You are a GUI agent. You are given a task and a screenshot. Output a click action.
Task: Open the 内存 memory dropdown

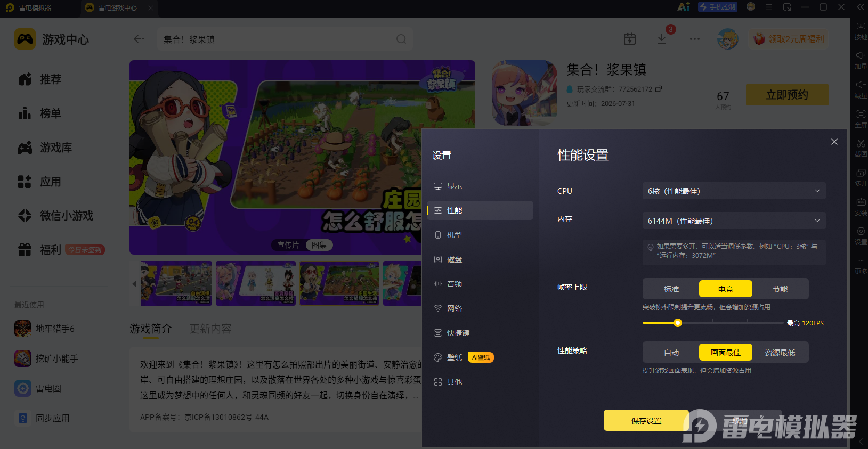tap(734, 221)
